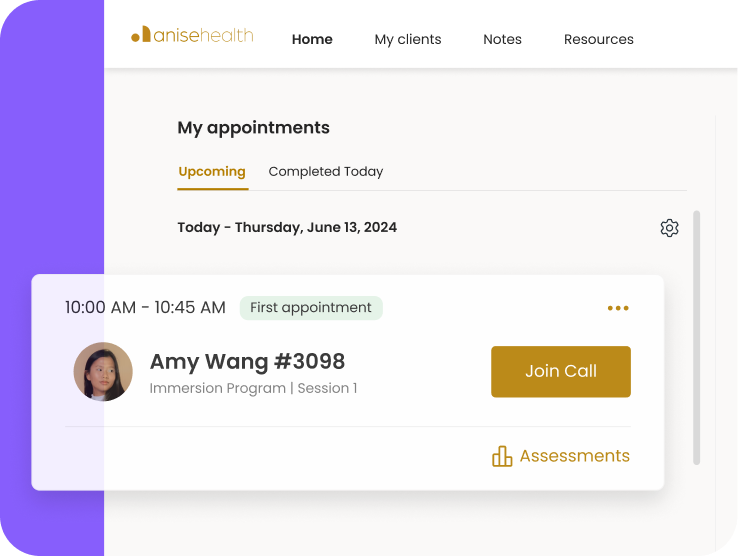
Task: Open the three-dot appointment options menu
Action: 618,308
